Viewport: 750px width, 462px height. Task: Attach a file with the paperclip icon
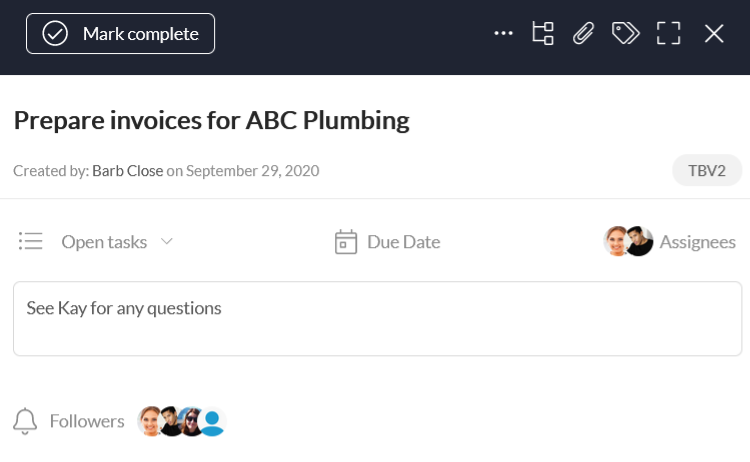click(x=583, y=34)
